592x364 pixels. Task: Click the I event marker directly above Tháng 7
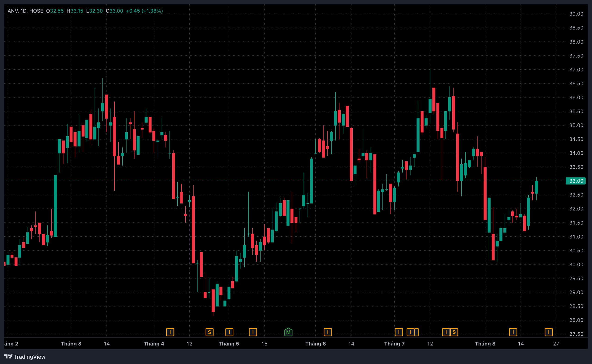click(x=399, y=332)
